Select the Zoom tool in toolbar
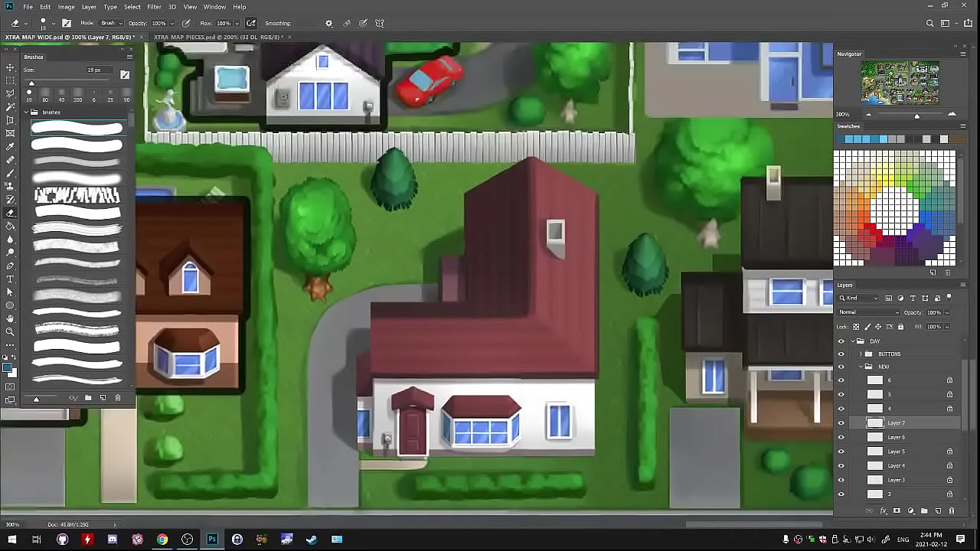 click(10, 331)
